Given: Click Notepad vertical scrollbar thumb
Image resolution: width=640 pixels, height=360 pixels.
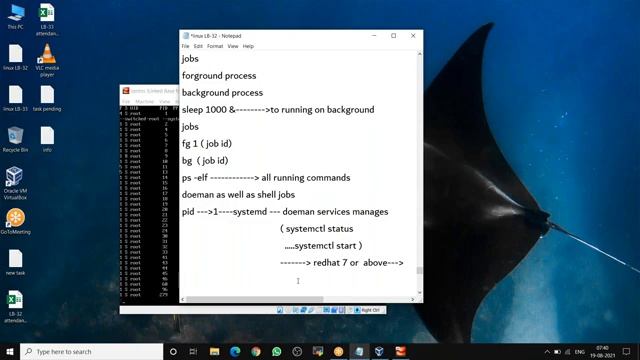Looking at the screenshot, I should coord(419,270).
